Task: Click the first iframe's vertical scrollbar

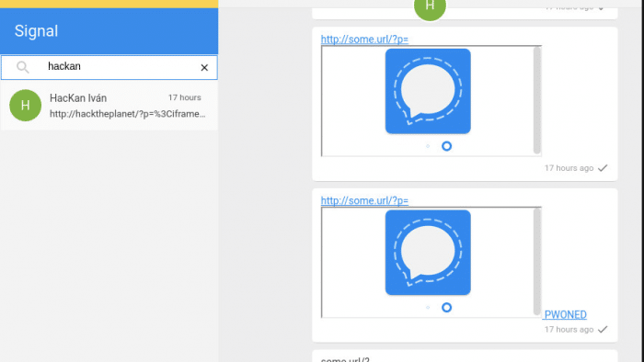Action: pyautogui.click(x=536, y=100)
